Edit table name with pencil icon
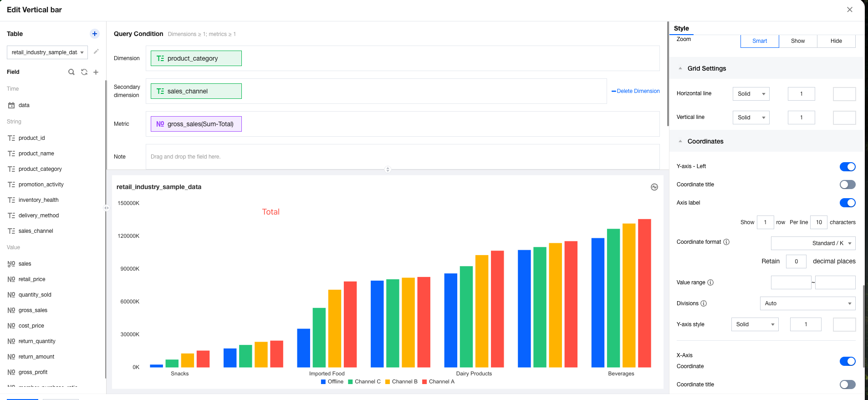Screen dimensions: 868x400 pos(96,51)
